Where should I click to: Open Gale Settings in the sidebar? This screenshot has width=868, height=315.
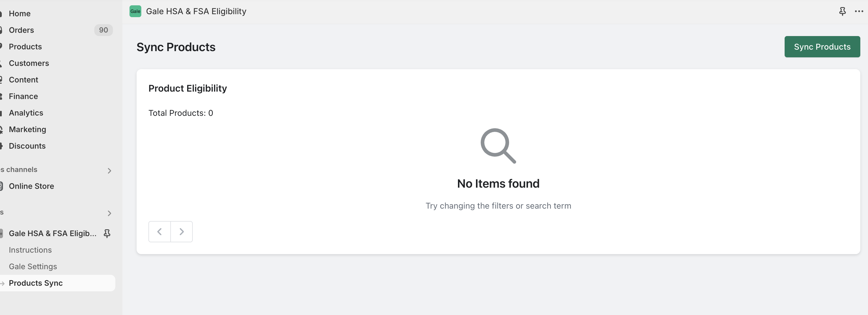pos(33,266)
